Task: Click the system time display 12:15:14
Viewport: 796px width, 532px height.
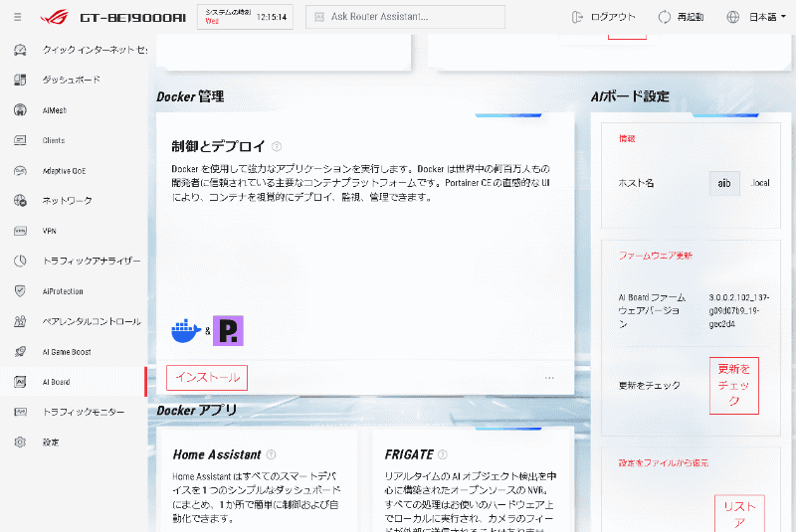Action: pos(272,17)
